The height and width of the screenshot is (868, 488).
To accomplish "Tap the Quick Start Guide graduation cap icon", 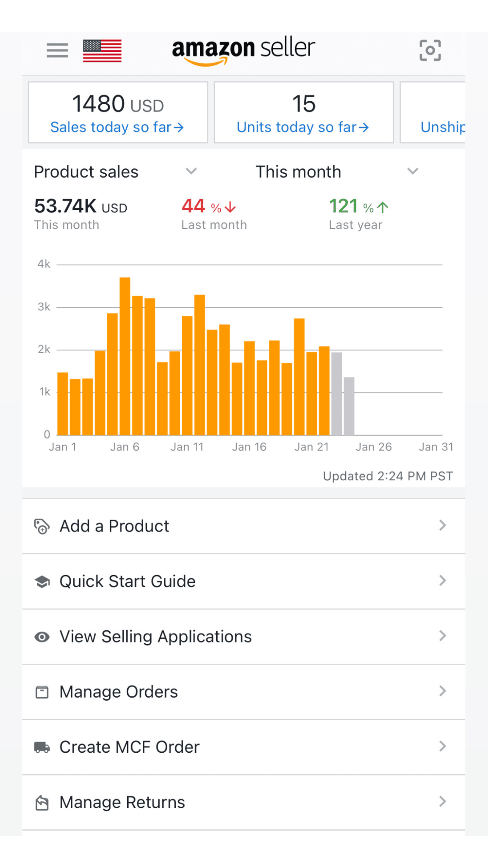I will [x=42, y=581].
